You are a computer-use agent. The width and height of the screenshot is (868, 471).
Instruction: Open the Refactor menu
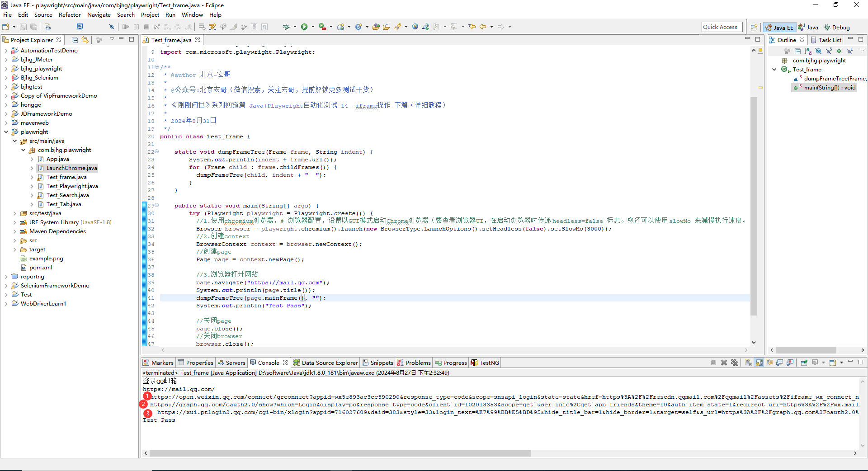point(70,15)
